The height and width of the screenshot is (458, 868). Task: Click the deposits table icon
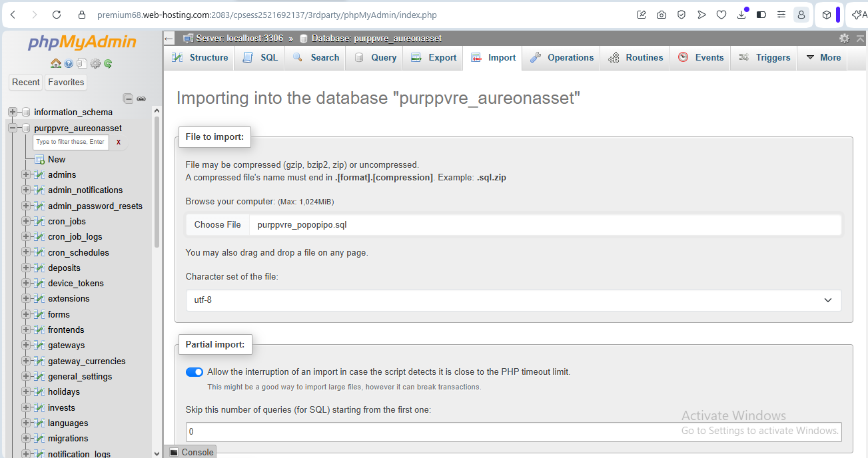tap(39, 268)
